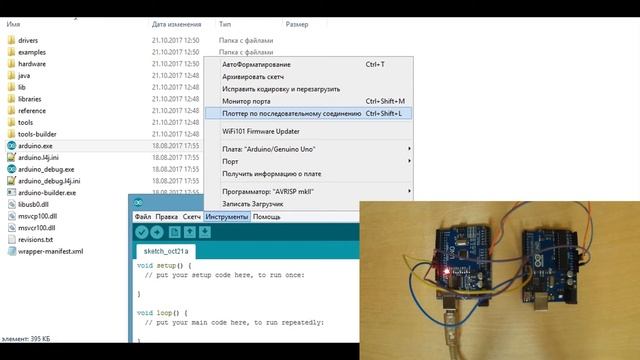Click the Verify checkmark button in Arduino toolbar
Screen dimensions: 640x360
coord(142,232)
